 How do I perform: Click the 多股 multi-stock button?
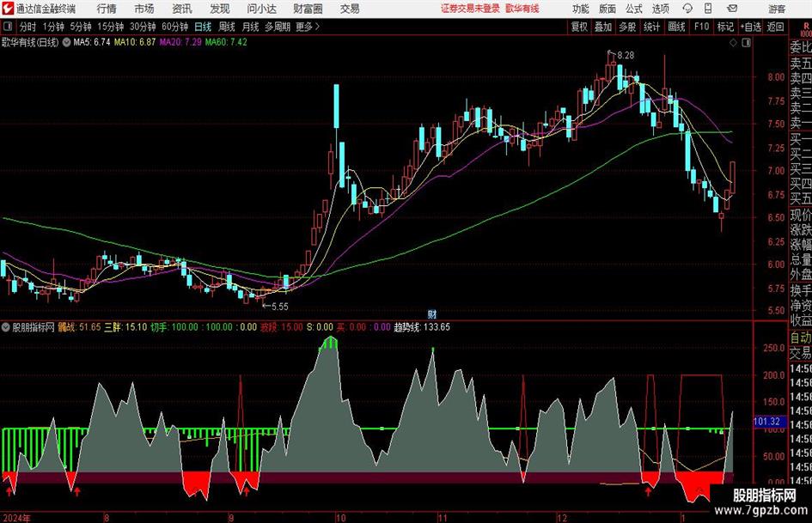(627, 27)
